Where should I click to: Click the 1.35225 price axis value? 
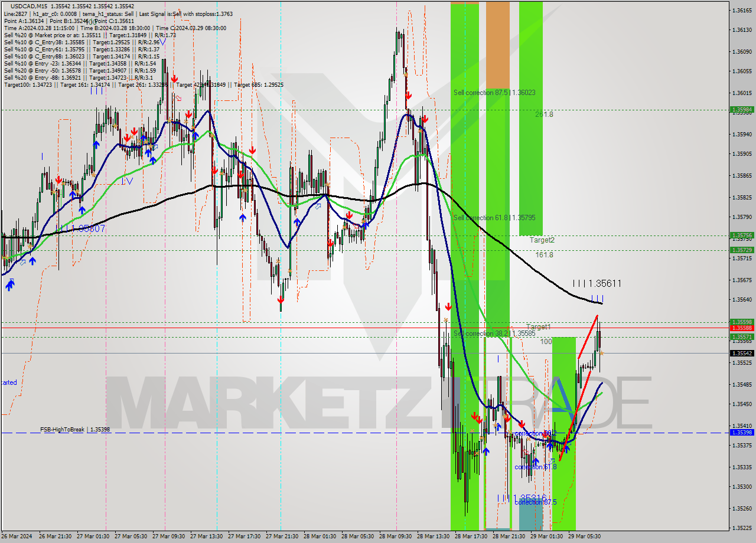(x=742, y=528)
